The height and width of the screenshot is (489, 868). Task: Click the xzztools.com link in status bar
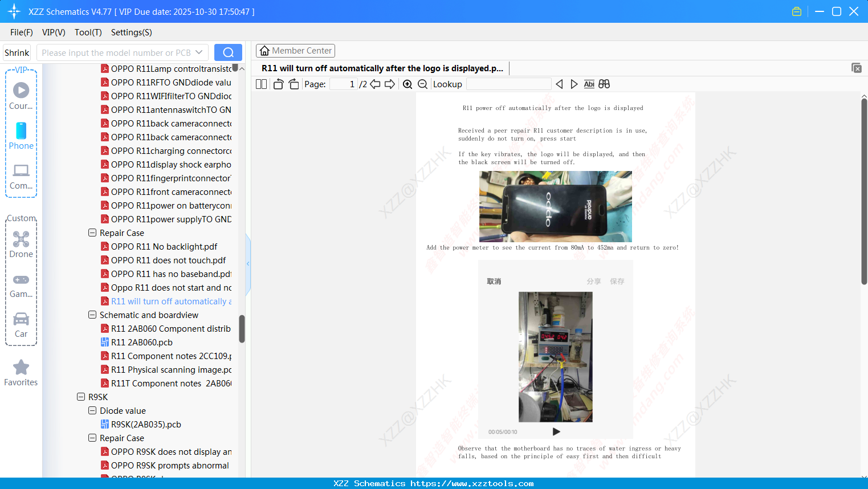tap(472, 483)
